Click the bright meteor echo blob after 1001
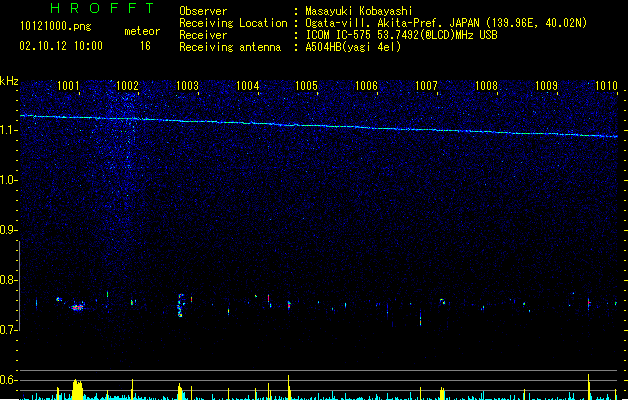629x400 pixels. click(77, 307)
